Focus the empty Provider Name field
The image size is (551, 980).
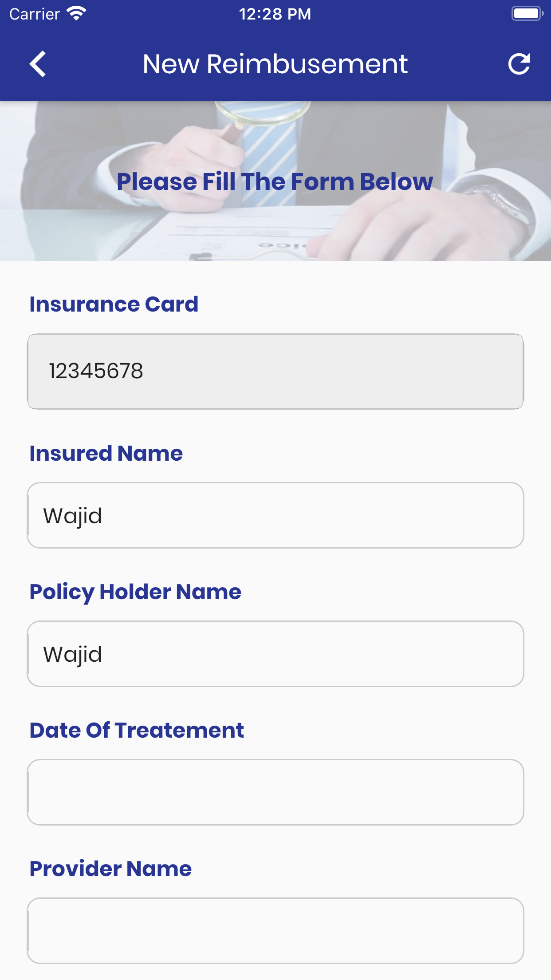pyautogui.click(x=275, y=931)
